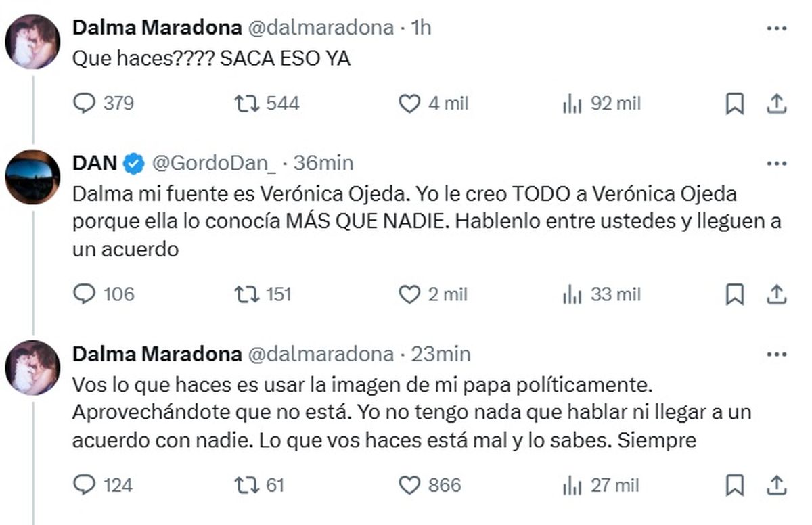Screen dimensions: 812x525
Task: Bookmark Dalma's first tweet
Action: click(734, 104)
